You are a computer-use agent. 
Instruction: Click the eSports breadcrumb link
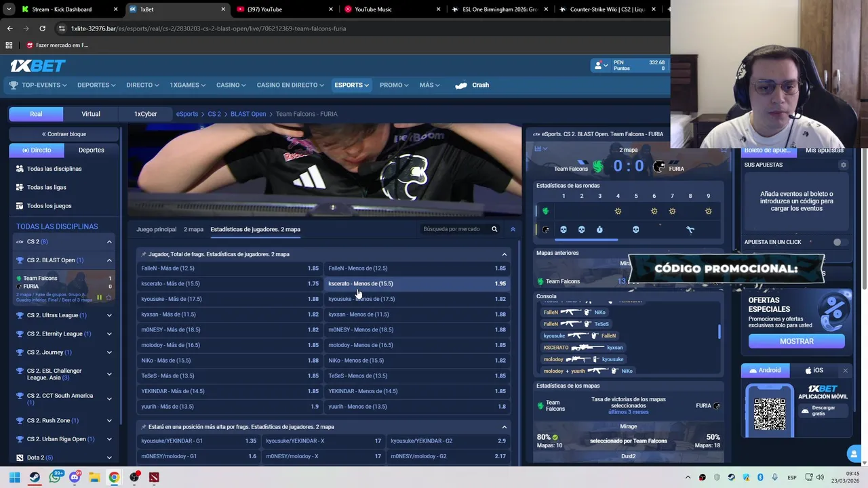(x=187, y=114)
